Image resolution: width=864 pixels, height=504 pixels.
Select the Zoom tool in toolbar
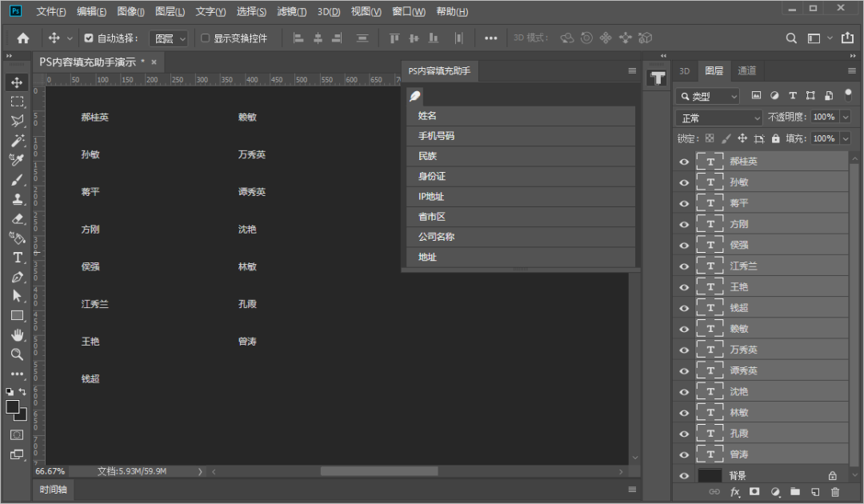point(17,354)
